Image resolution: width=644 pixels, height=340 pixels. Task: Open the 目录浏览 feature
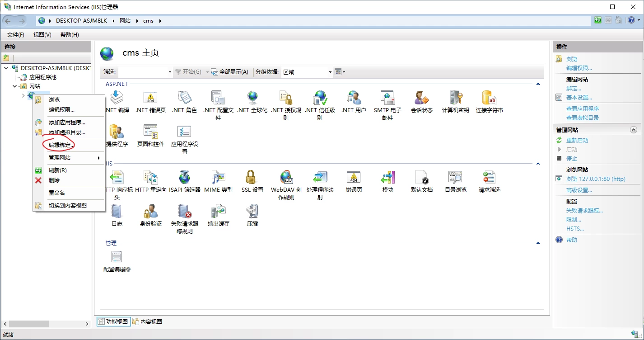pos(455,181)
